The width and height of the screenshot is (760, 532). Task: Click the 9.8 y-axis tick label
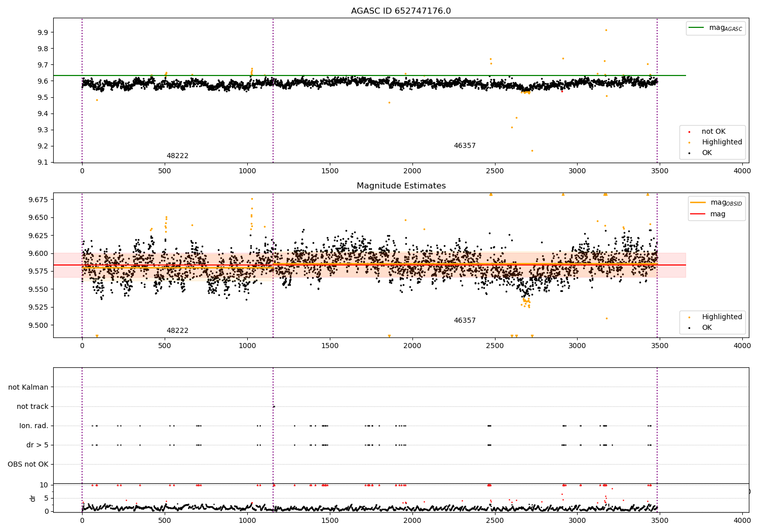click(43, 49)
